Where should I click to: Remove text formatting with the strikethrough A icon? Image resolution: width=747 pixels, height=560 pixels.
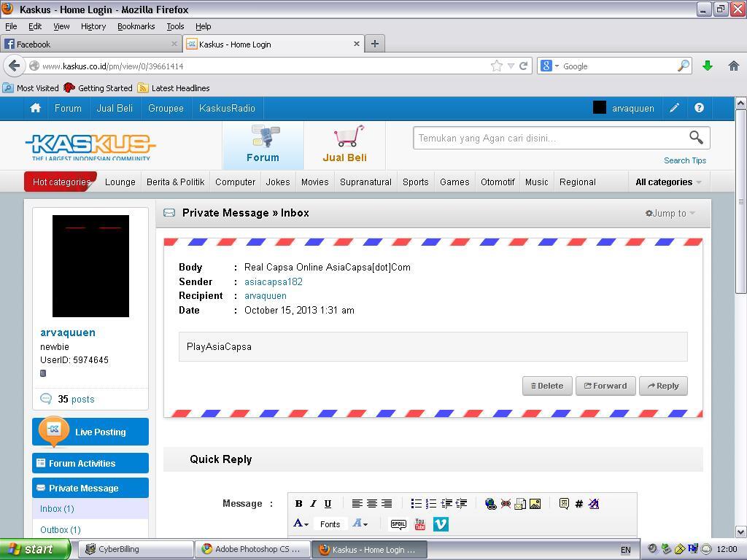click(x=594, y=503)
